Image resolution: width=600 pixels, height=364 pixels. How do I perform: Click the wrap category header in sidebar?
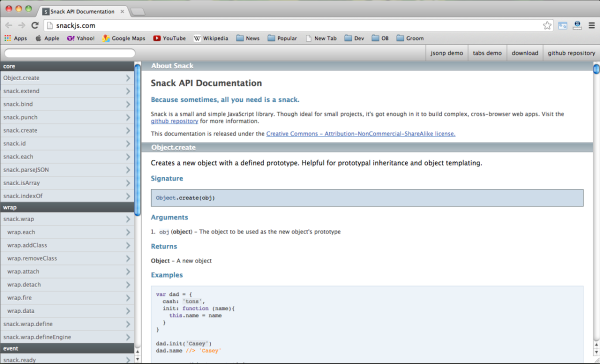point(67,207)
